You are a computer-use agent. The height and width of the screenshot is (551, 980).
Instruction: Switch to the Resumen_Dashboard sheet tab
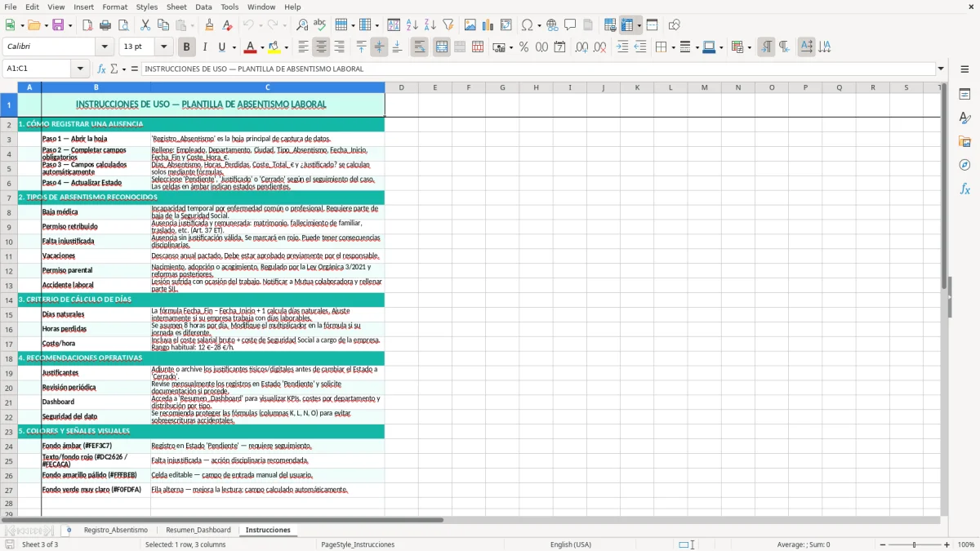[198, 530]
